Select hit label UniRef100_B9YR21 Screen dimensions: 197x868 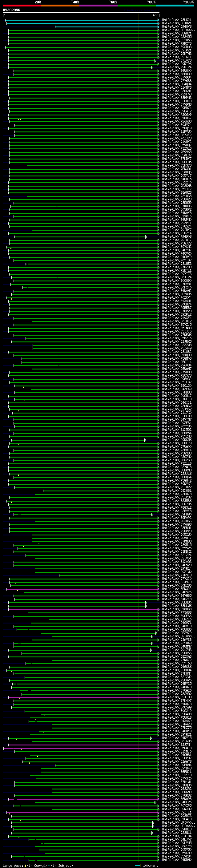pos(177,735)
